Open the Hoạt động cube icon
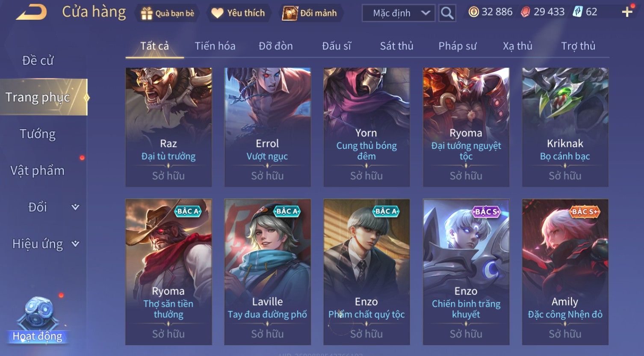 39,314
